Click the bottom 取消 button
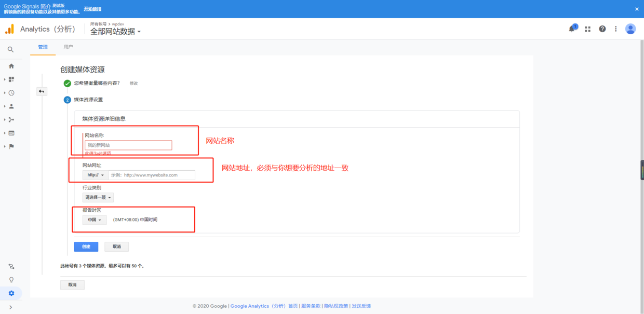Viewport: 644px width, 314px height. click(72, 285)
